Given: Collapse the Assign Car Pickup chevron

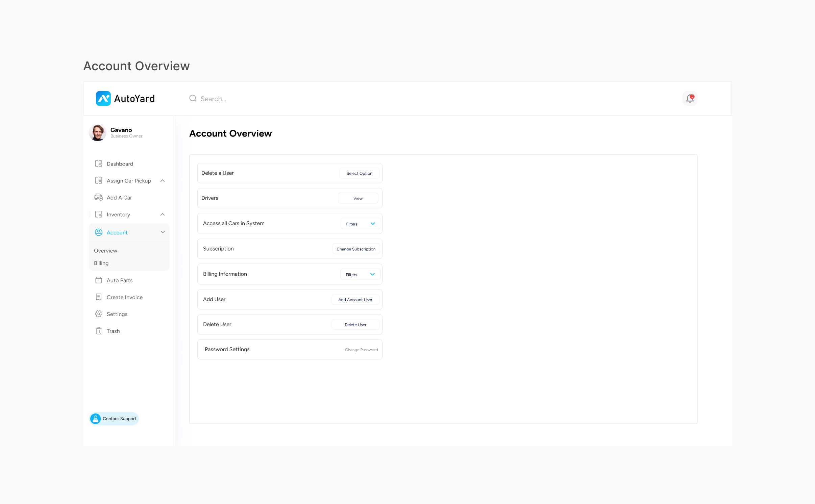Looking at the screenshot, I should point(163,181).
